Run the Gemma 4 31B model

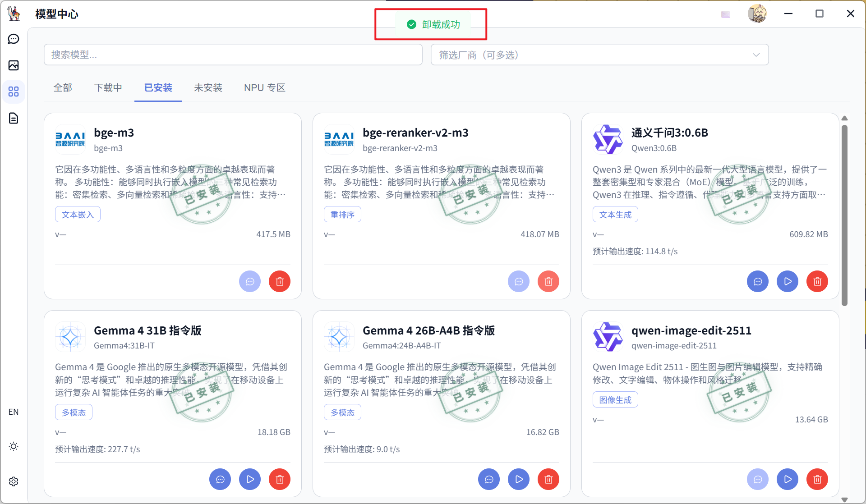(x=250, y=479)
